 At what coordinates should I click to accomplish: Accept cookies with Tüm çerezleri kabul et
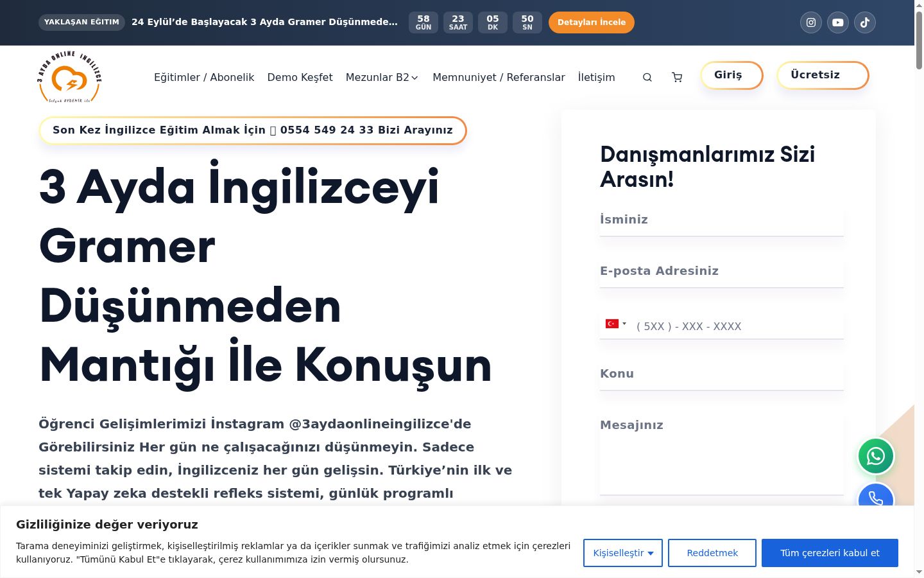[x=830, y=553]
